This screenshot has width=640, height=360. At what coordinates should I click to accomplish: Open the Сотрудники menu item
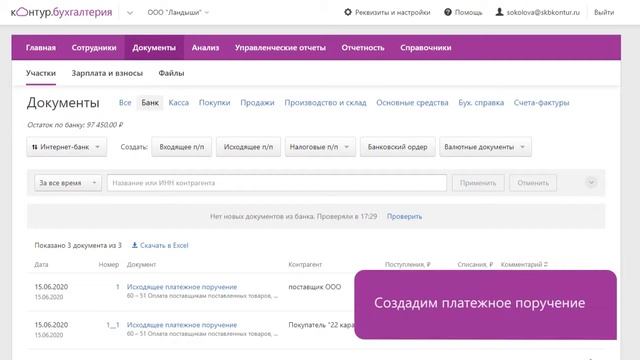coord(94,48)
